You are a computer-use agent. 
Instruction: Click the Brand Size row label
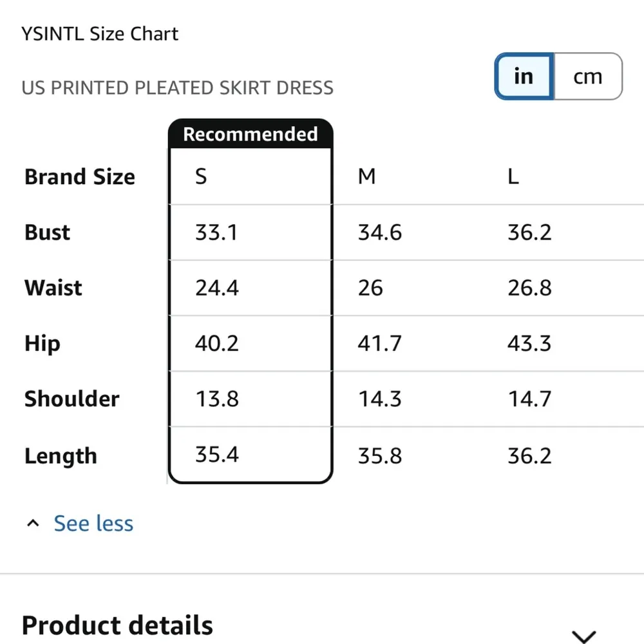pos(80,176)
